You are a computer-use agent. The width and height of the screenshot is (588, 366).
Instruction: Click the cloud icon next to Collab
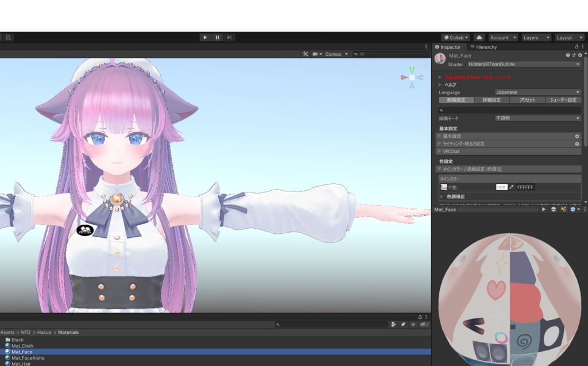coord(479,37)
